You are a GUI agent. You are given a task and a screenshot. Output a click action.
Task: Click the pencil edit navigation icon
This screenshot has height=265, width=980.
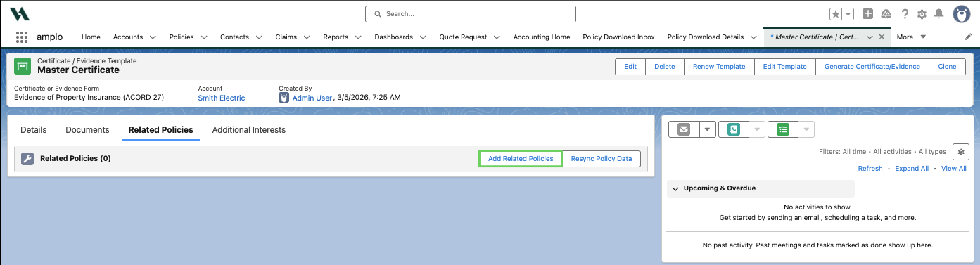(x=968, y=37)
